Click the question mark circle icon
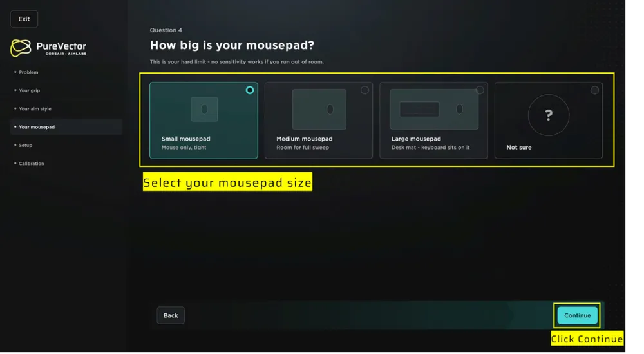 tap(549, 115)
